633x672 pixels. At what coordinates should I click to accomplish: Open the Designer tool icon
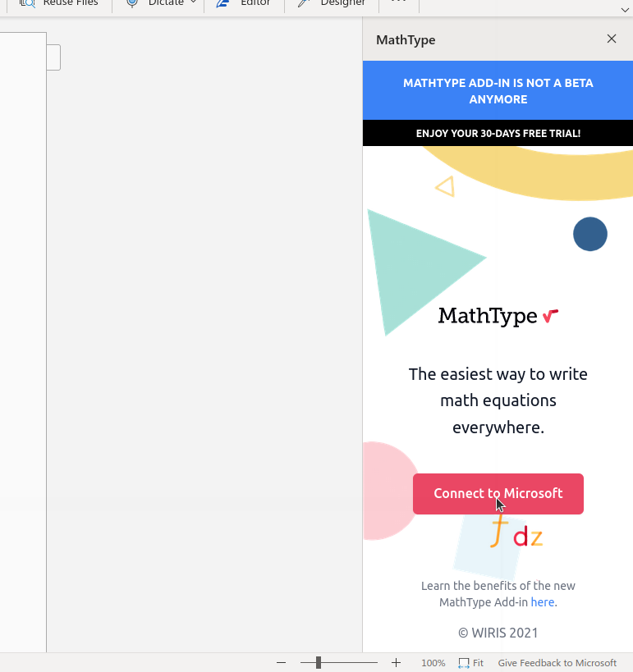click(304, 3)
